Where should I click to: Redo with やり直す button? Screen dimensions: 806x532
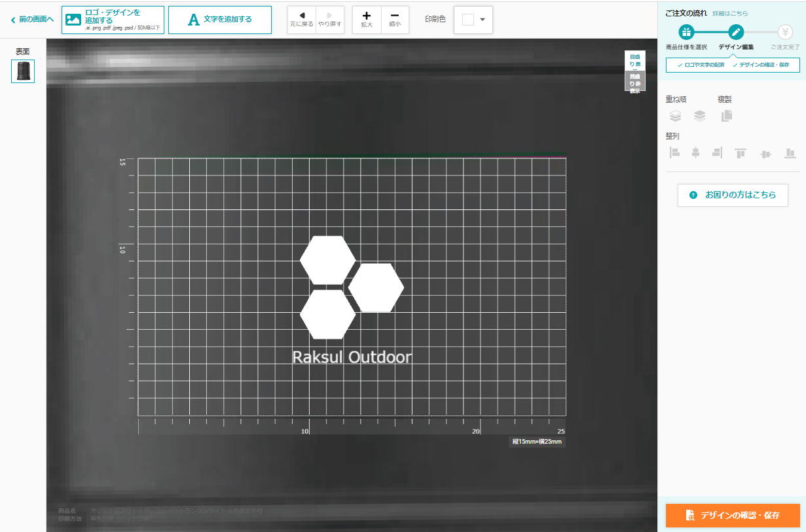[x=330, y=20]
